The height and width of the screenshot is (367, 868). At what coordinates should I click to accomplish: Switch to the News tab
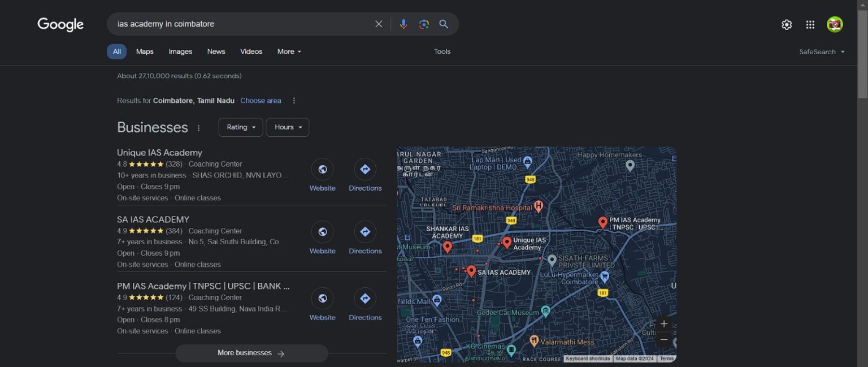click(x=216, y=51)
